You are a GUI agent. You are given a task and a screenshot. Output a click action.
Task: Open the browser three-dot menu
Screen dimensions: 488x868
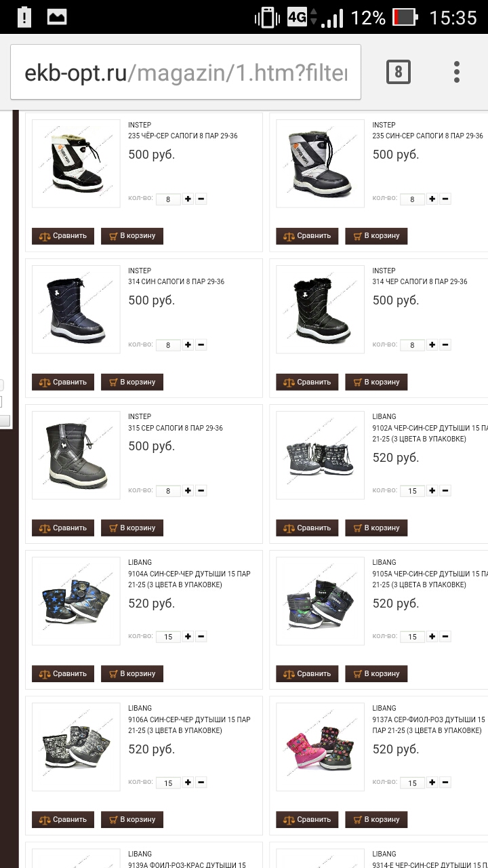[x=457, y=72]
